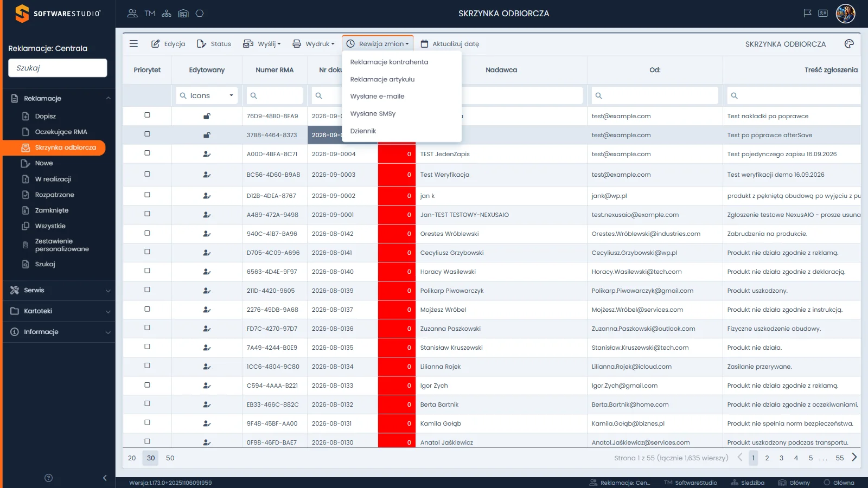This screenshot has height=488, width=868.
Task: Click the Edycja button
Action: (168, 44)
